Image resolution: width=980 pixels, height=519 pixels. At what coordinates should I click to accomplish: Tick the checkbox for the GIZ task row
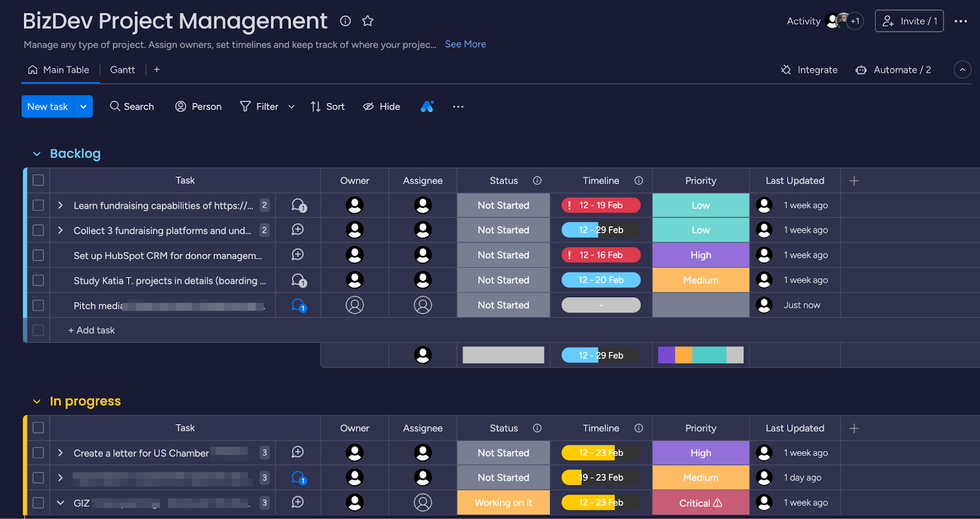[39, 503]
